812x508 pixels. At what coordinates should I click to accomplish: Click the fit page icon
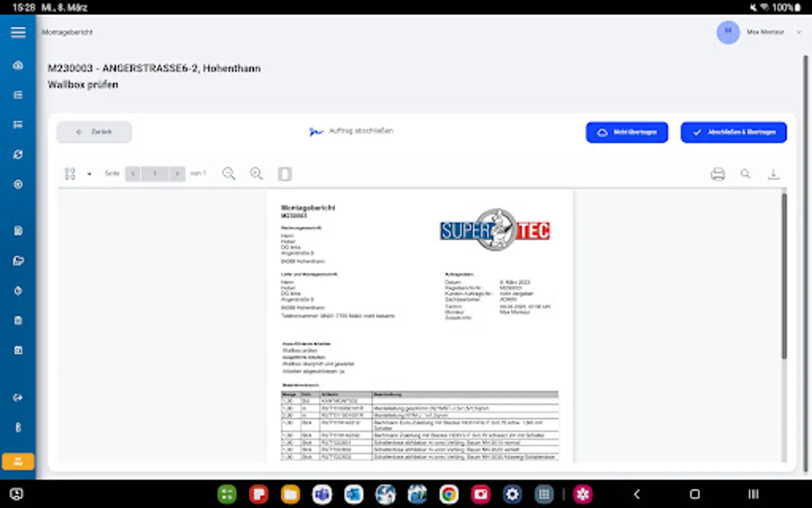285,174
